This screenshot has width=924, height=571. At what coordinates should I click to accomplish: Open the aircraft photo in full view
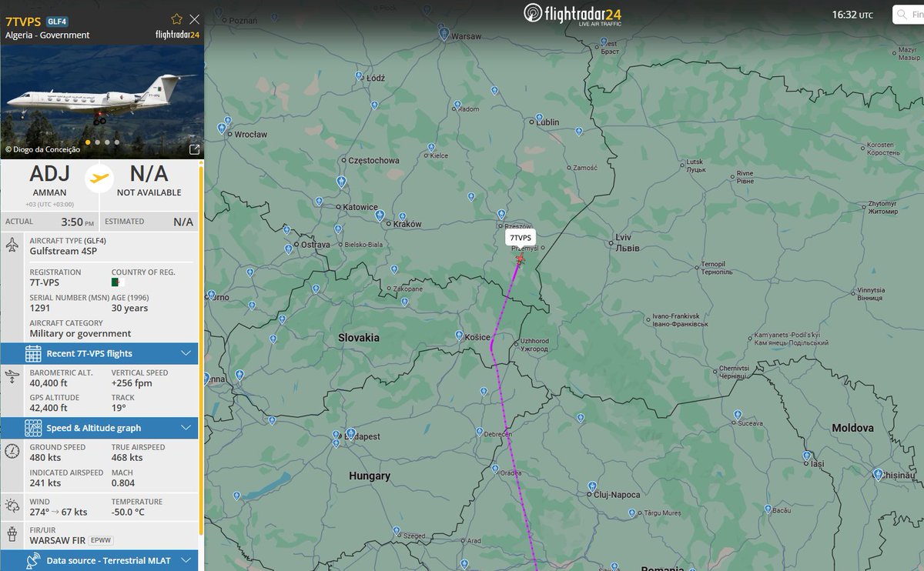click(194, 149)
